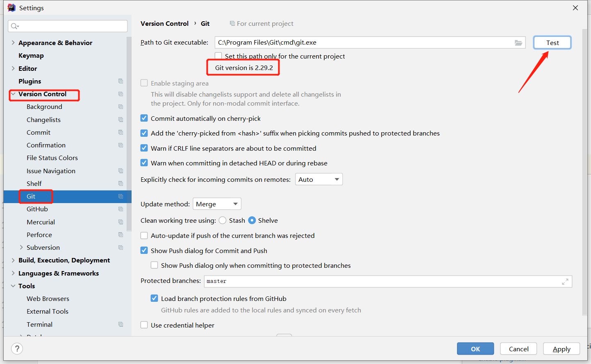Click the For current project icon in header
The image size is (591, 364).
[x=232, y=23]
